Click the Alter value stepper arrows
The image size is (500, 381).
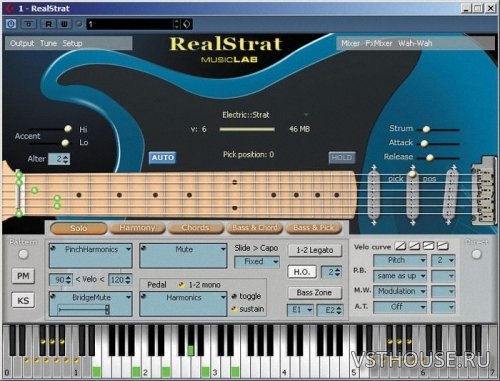point(66,159)
